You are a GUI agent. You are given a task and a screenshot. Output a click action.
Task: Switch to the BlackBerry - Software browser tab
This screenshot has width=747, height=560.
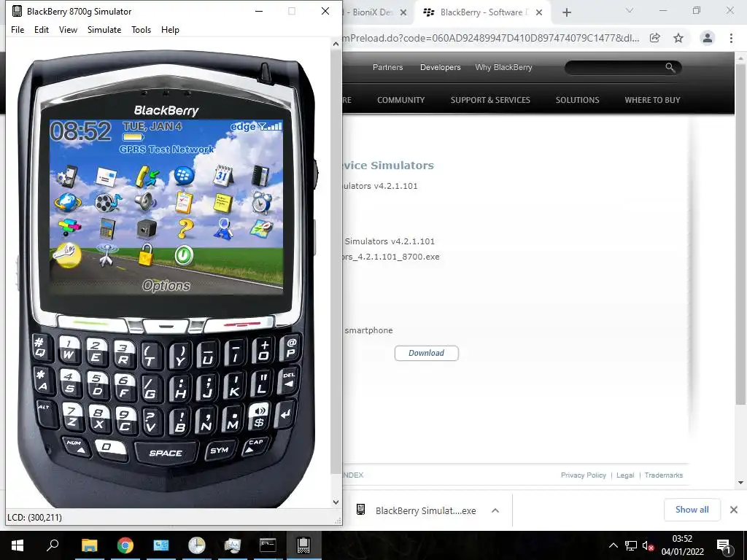[x=482, y=12]
